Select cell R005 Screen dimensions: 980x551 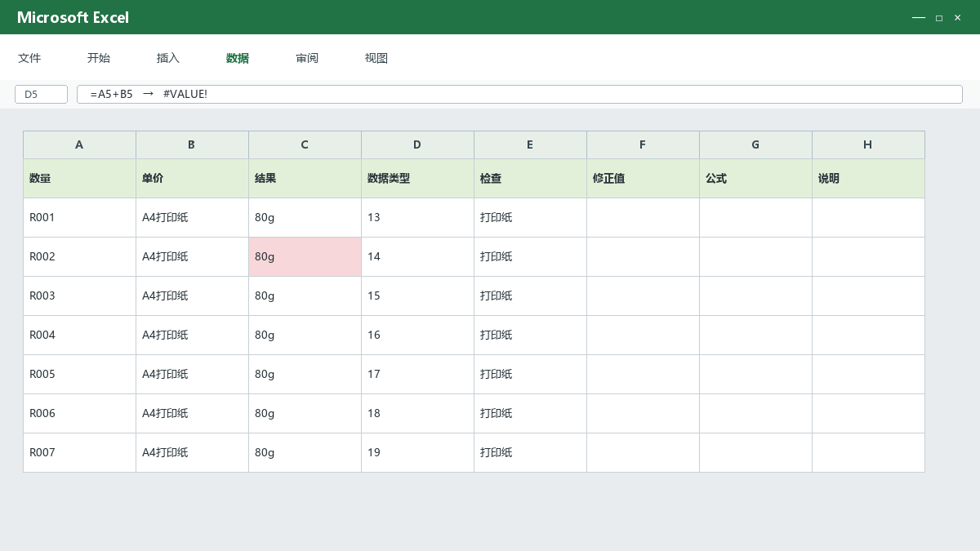pyautogui.click(x=79, y=374)
